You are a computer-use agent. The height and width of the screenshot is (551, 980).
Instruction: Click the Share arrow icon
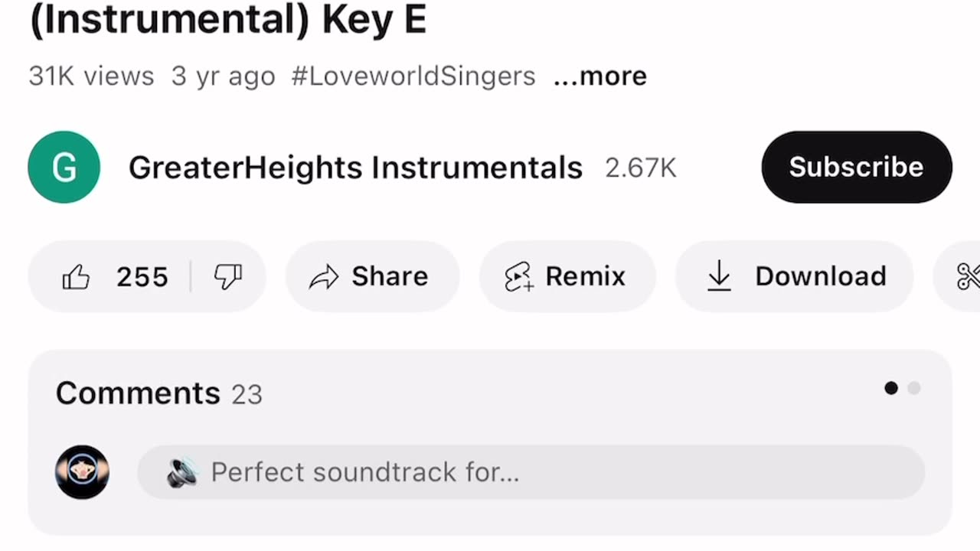(324, 277)
